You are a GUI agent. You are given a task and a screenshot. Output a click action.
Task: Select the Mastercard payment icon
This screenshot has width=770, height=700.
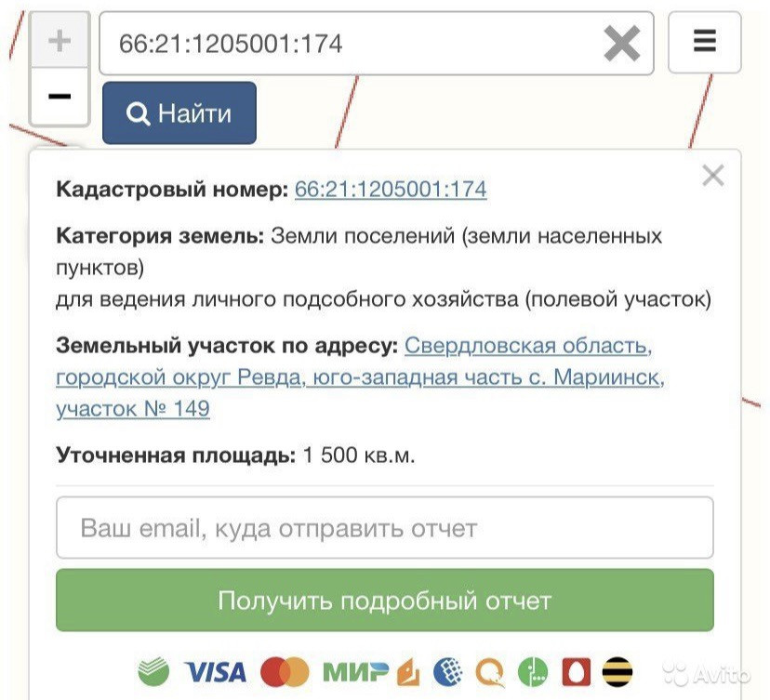285,672
